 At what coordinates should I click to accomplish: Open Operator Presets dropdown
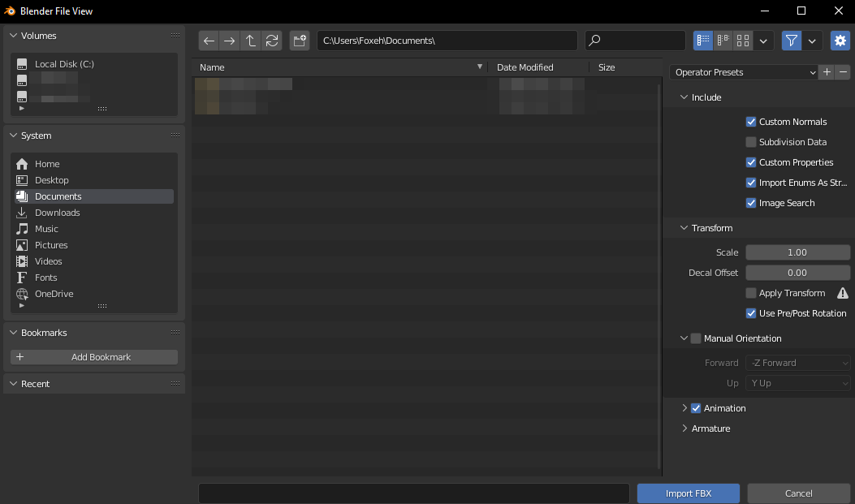pyautogui.click(x=744, y=72)
